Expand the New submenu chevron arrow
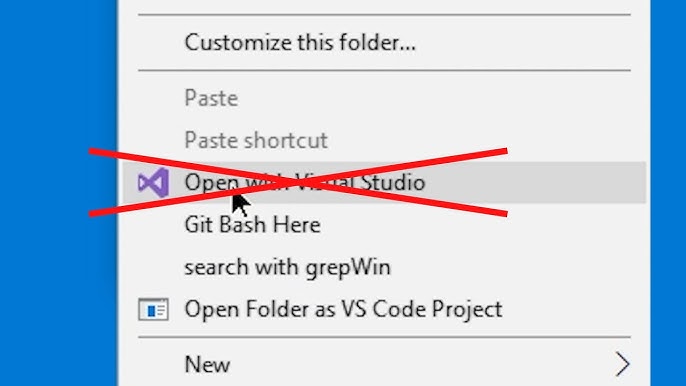686x386 pixels. (x=622, y=364)
